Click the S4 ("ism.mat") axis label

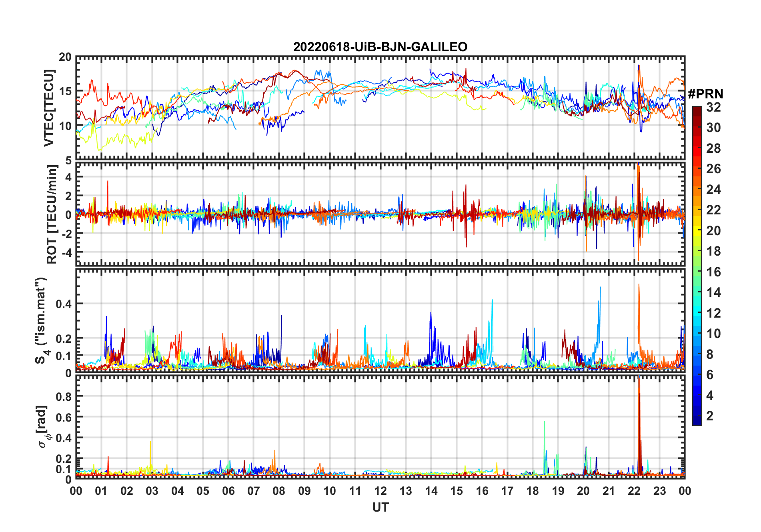42,321
